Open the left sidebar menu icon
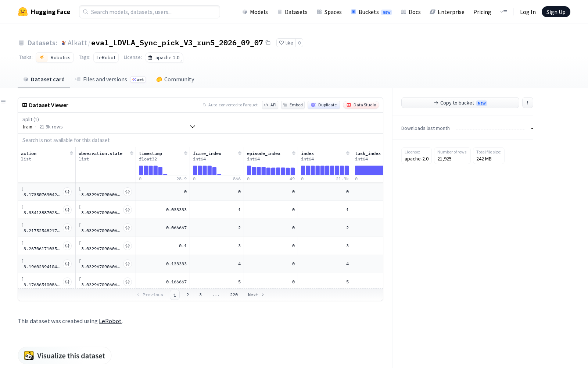588x368 pixels. [3, 102]
